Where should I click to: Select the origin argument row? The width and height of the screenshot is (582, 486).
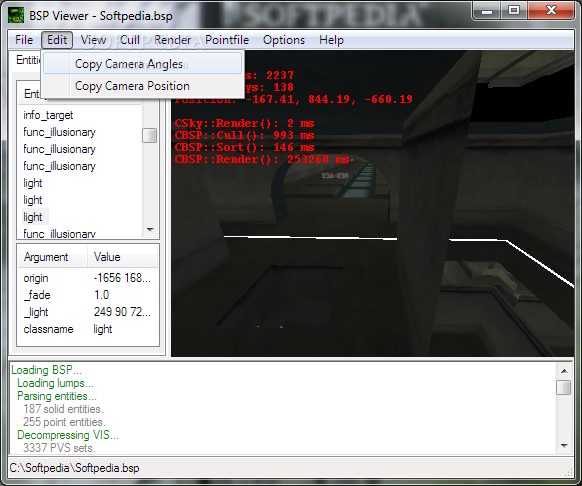[x=88, y=278]
